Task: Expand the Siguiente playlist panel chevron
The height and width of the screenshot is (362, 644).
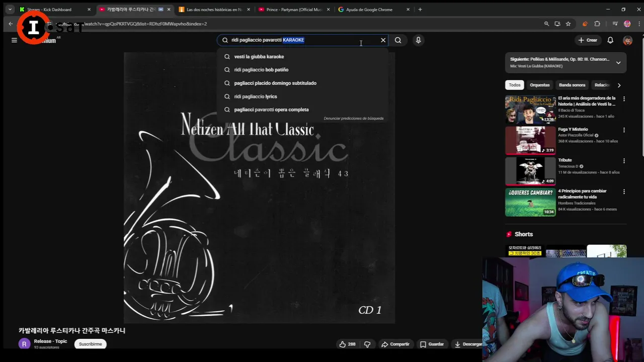Action: (x=618, y=63)
